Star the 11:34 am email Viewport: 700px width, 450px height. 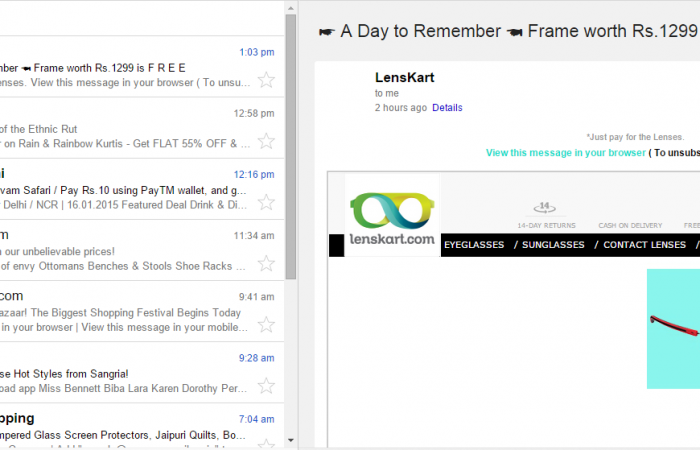266,263
